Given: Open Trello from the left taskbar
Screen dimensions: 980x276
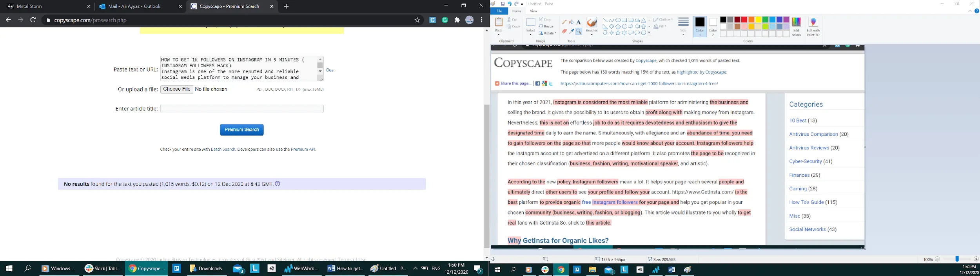Looking at the screenshot, I should pyautogui.click(x=177, y=269).
